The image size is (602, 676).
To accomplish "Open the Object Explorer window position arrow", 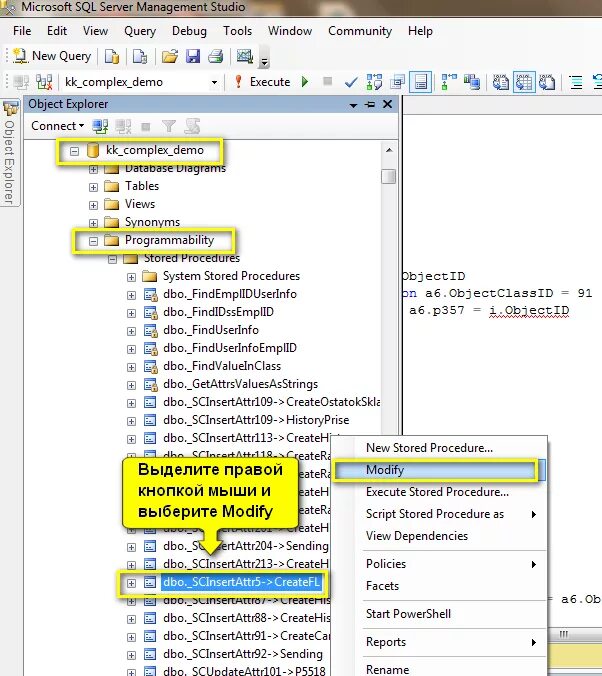I will coord(353,105).
